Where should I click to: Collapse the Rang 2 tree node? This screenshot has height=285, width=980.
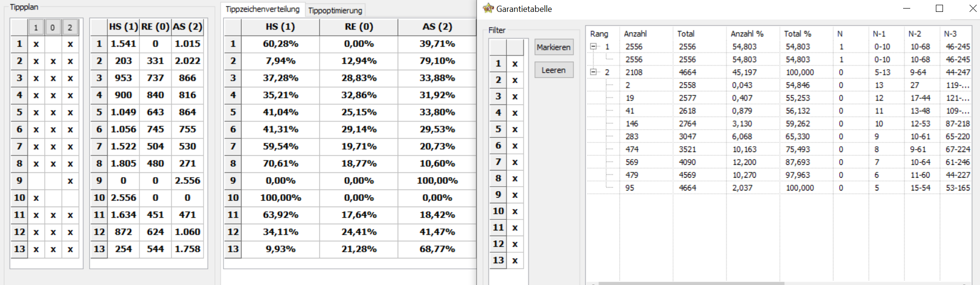point(593,72)
